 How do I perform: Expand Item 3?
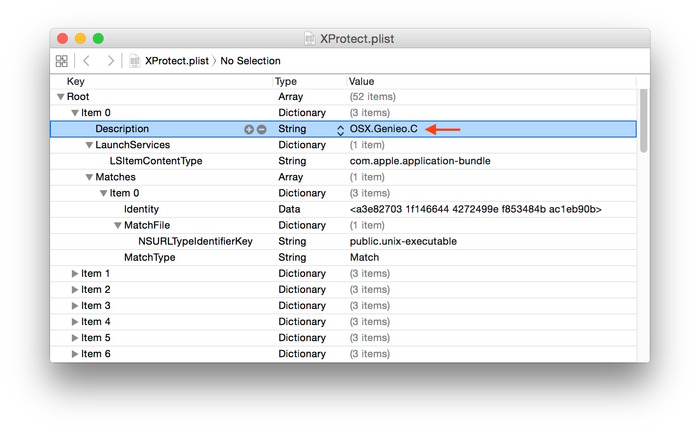75,306
